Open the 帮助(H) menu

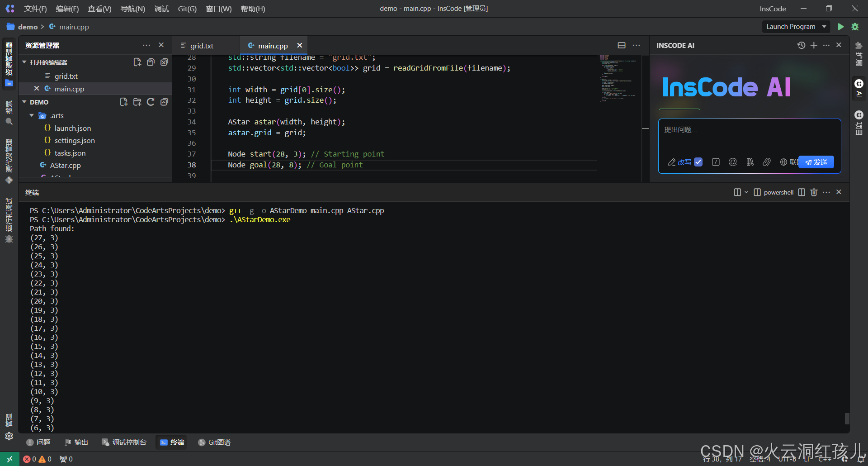pyautogui.click(x=253, y=9)
